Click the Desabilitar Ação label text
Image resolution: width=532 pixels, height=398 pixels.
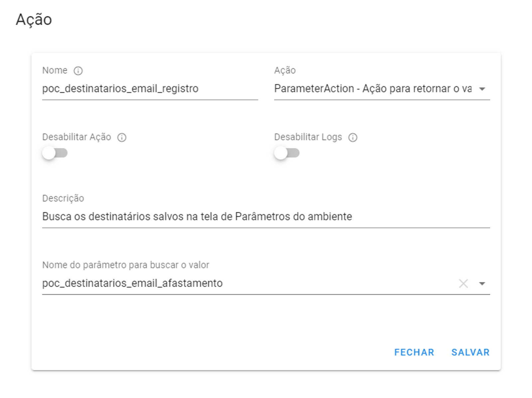point(76,137)
